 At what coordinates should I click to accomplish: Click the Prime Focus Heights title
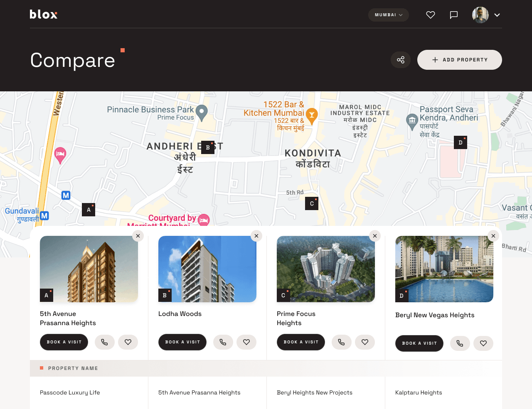[296, 318]
